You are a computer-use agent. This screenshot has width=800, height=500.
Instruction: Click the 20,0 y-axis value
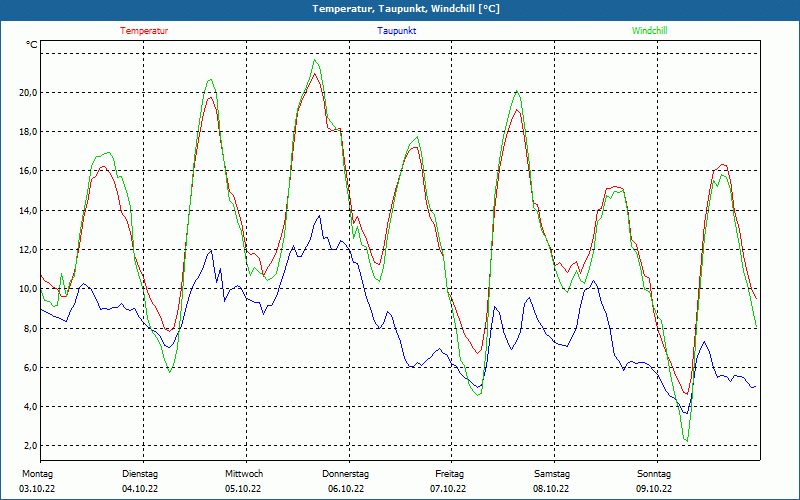click(x=29, y=92)
